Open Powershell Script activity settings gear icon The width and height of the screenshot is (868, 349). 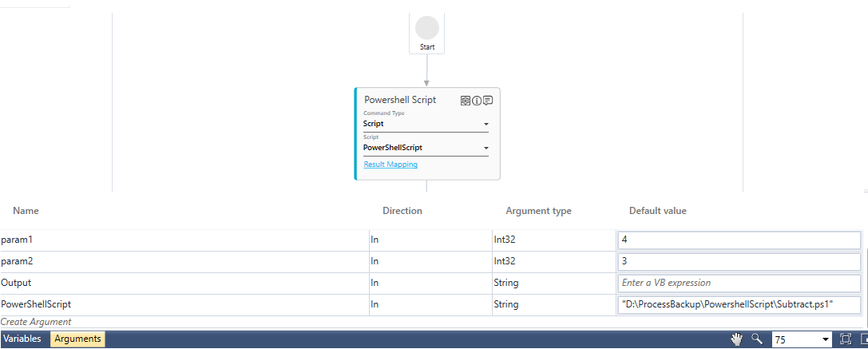tap(466, 101)
